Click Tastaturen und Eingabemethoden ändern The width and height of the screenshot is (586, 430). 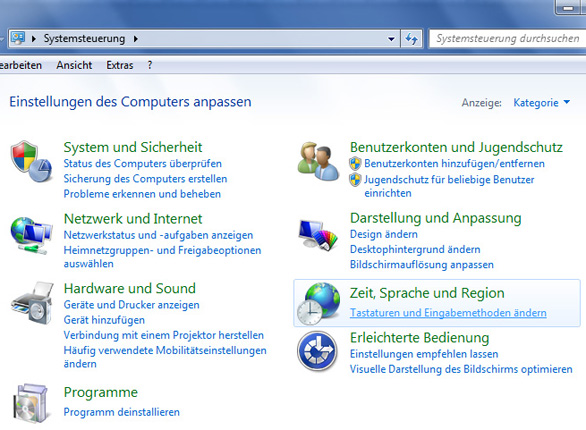point(448,313)
